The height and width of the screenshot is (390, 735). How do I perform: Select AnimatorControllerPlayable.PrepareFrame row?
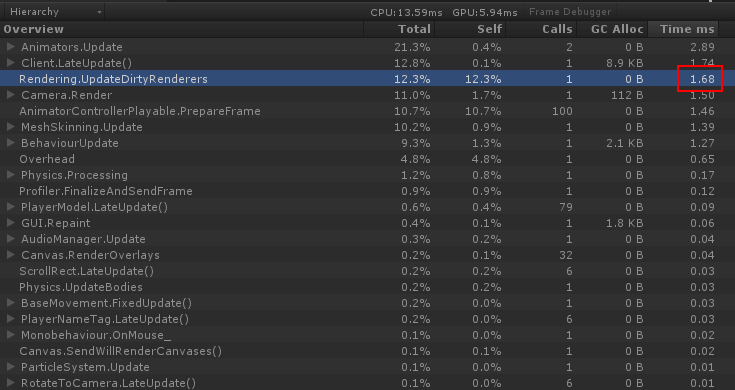[368, 111]
